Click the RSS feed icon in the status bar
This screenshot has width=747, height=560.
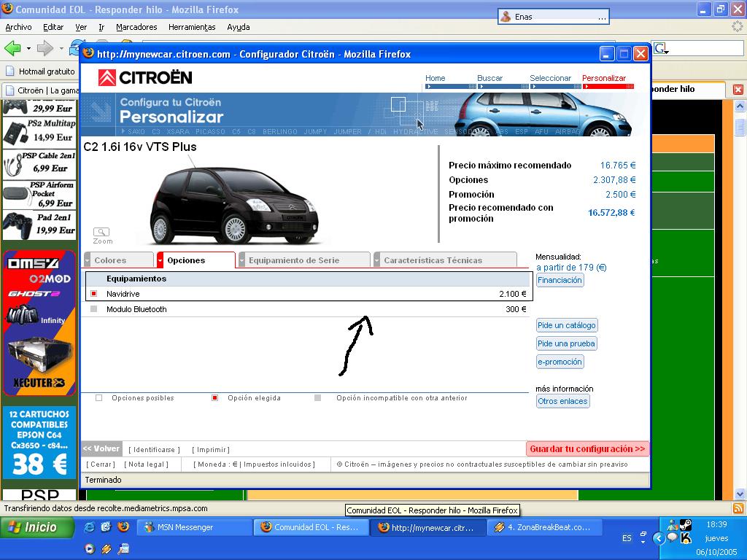click(738, 508)
